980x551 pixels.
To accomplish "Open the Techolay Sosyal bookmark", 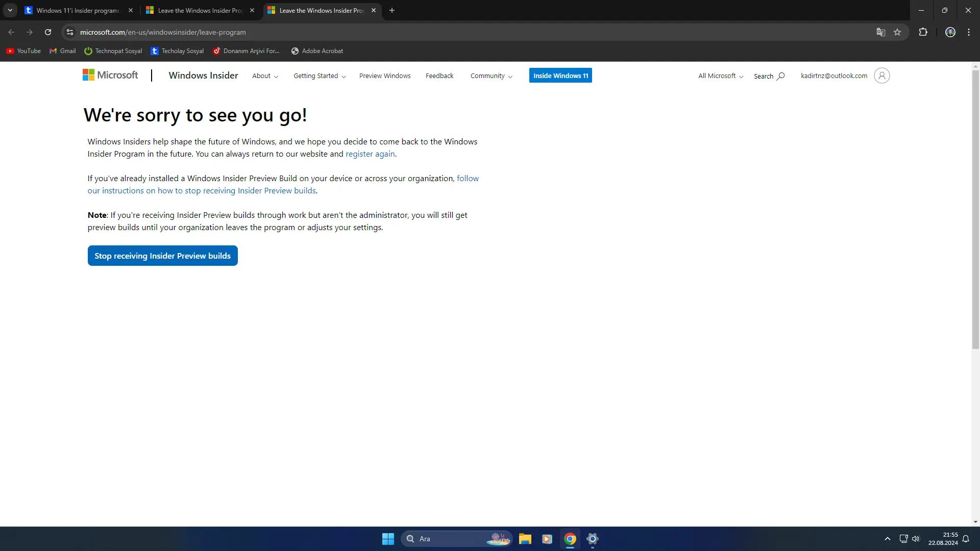I will coord(177,51).
